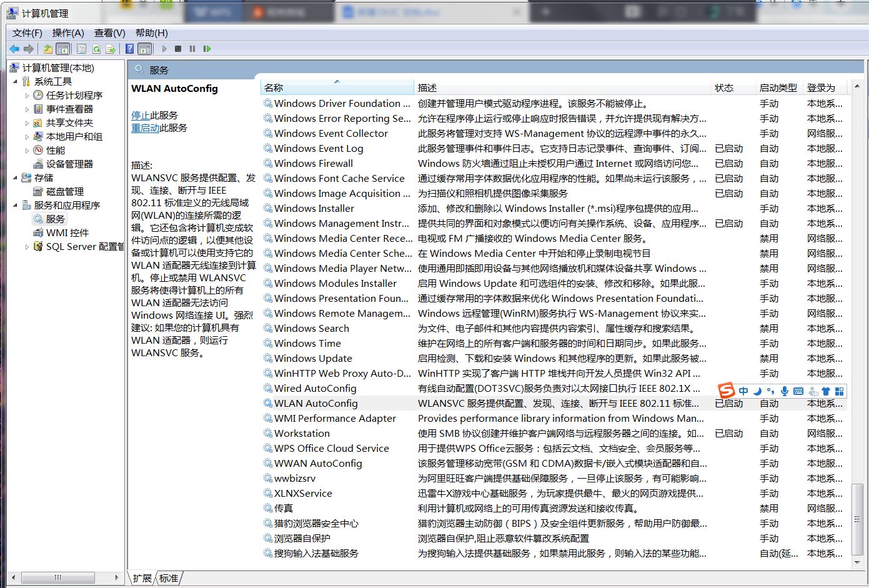The image size is (869, 588).
Task: Stop WLAN AutoConfig using the stop toolbar icon
Action: pyautogui.click(x=179, y=49)
